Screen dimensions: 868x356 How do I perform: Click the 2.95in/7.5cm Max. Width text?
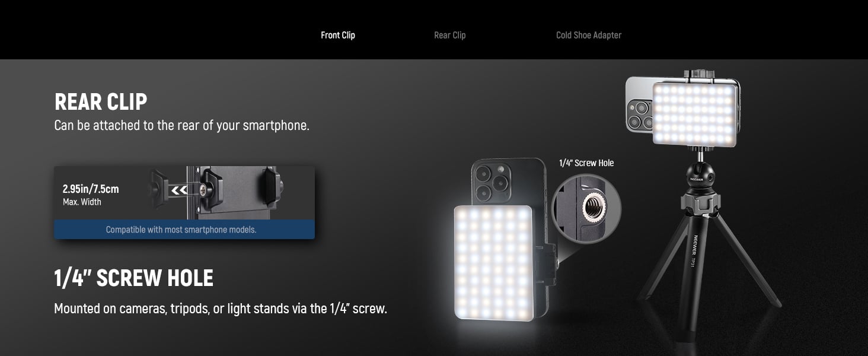tap(91, 195)
